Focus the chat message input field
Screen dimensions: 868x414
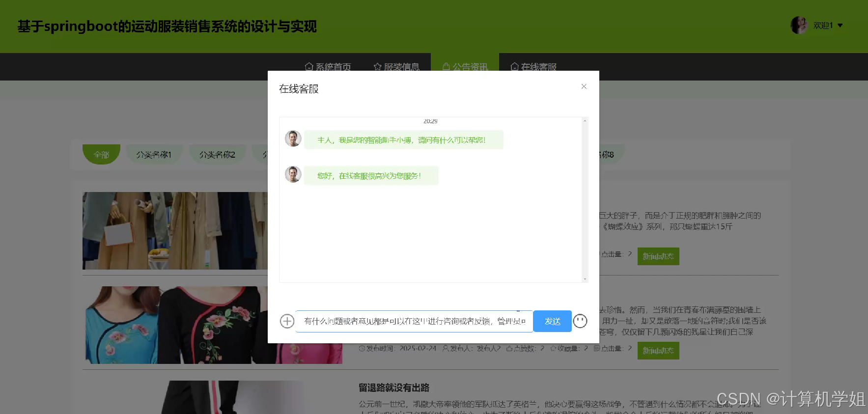click(414, 321)
